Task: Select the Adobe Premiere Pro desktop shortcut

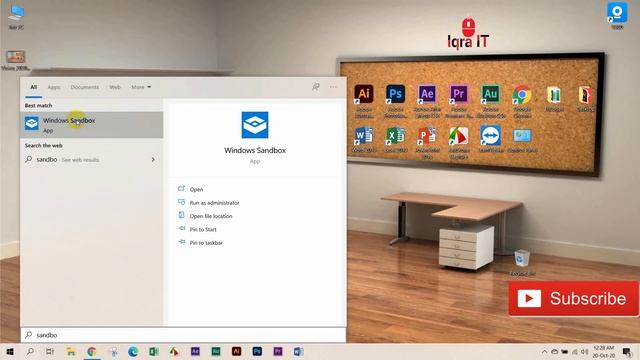Action: 459,101
